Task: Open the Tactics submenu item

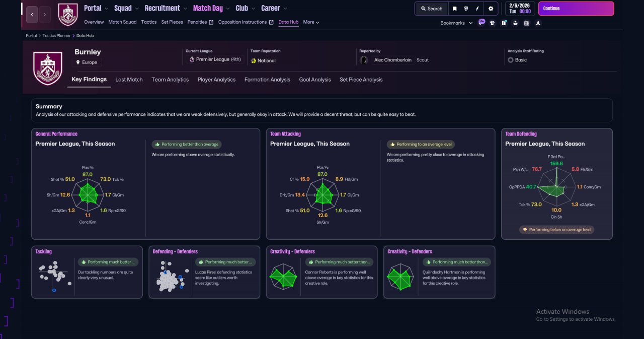Action: coord(149,22)
